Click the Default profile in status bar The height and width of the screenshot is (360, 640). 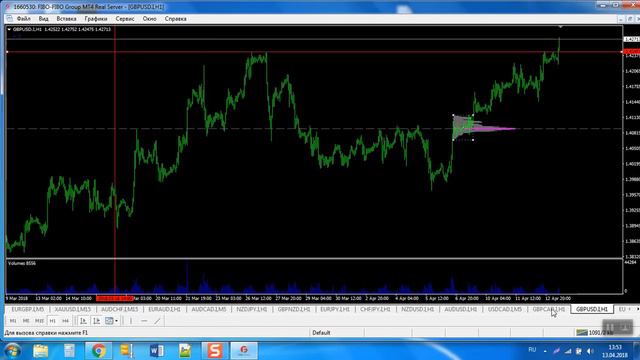click(321, 333)
